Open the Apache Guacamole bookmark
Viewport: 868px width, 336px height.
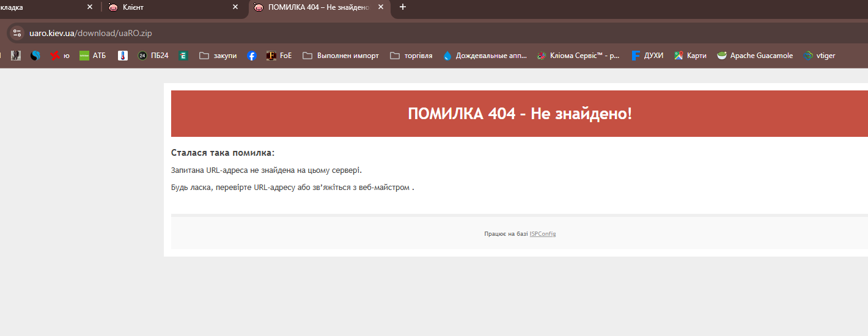point(755,56)
